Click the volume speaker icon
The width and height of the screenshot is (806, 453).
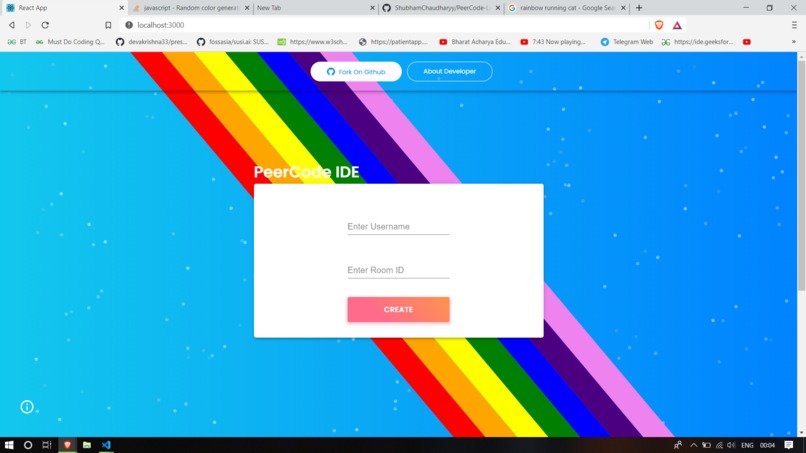coord(731,445)
